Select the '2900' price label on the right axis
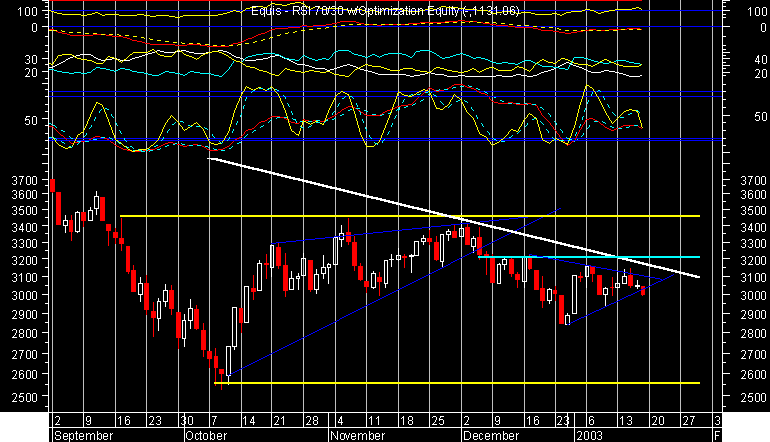770x442 pixels. coord(753,314)
